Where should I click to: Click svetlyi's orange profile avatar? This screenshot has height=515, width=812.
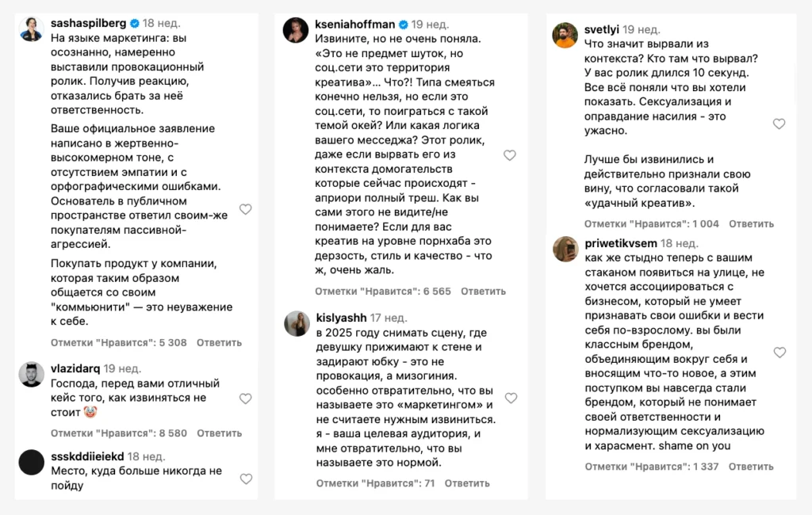(x=565, y=36)
